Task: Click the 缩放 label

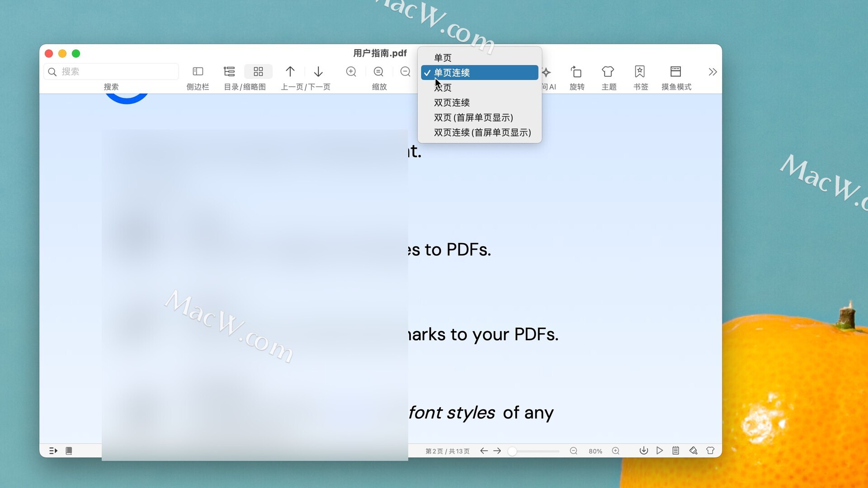Action: (379, 87)
